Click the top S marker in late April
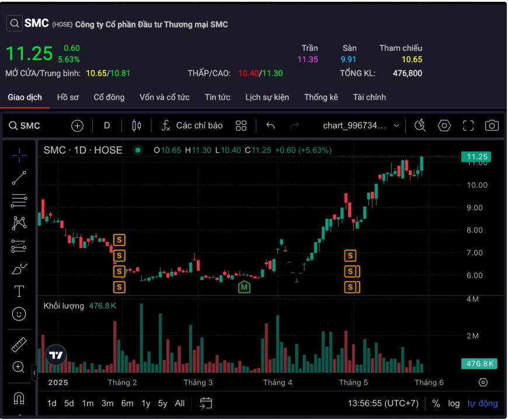Viewport: 508px width, 420px height. pyautogui.click(x=350, y=256)
